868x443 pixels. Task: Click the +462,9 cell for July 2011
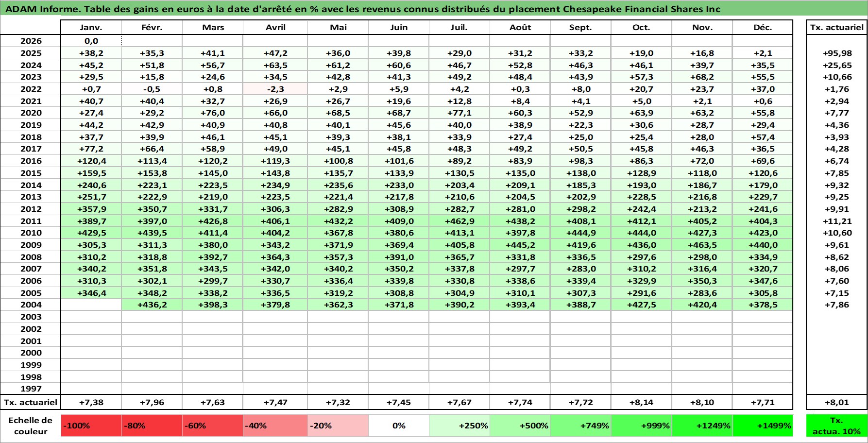pyautogui.click(x=460, y=221)
